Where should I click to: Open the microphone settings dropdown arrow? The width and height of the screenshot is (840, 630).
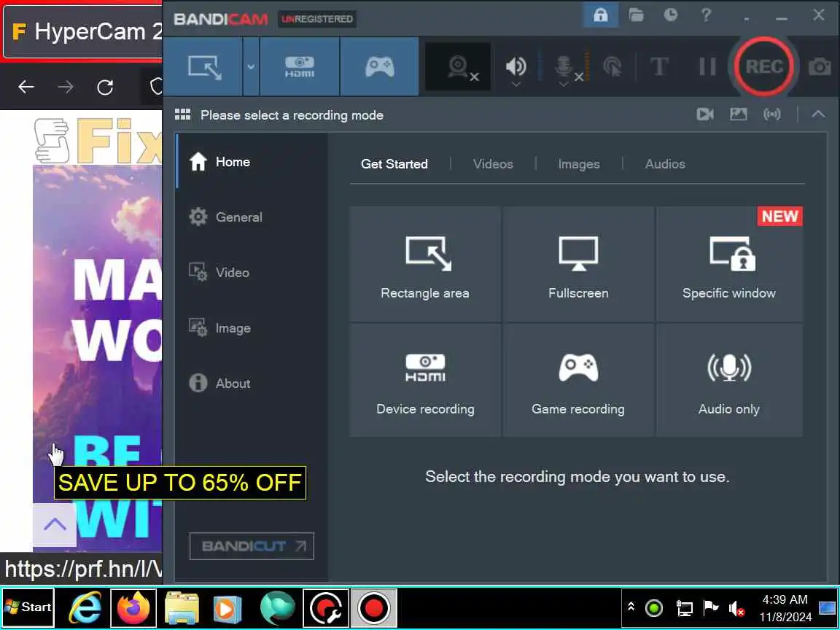563,85
